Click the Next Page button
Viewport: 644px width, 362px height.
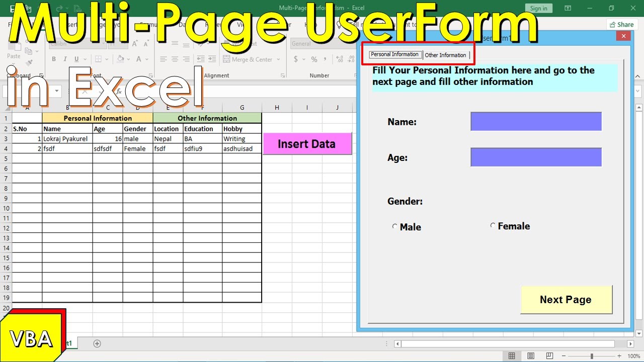coord(566,300)
